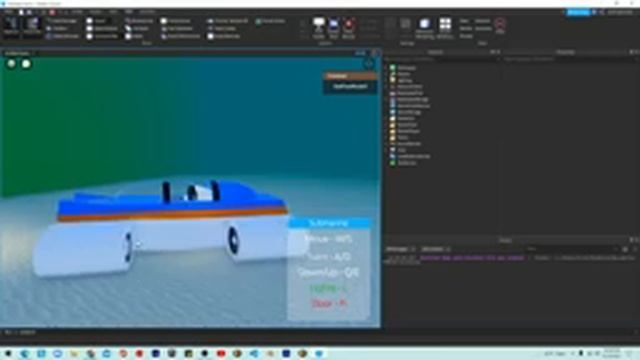
Task: Click the Wireframe Rendering icon
Action: pyautogui.click(x=424, y=24)
